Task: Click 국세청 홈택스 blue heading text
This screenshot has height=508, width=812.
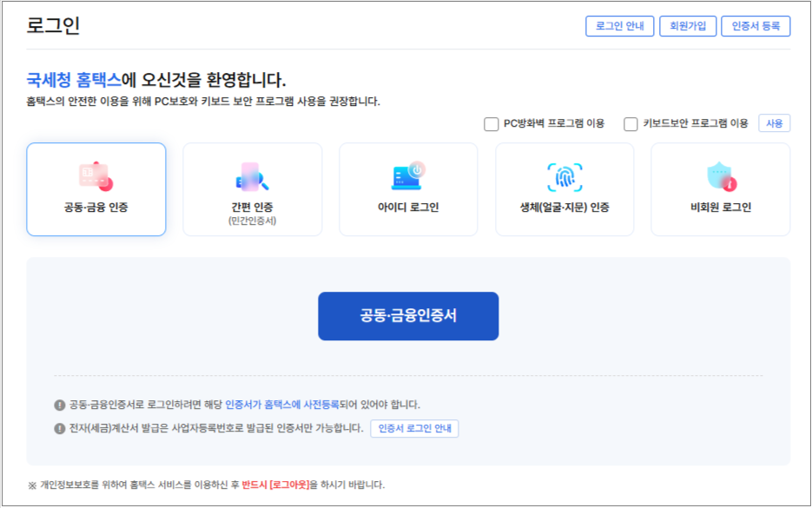Action: tap(74, 80)
